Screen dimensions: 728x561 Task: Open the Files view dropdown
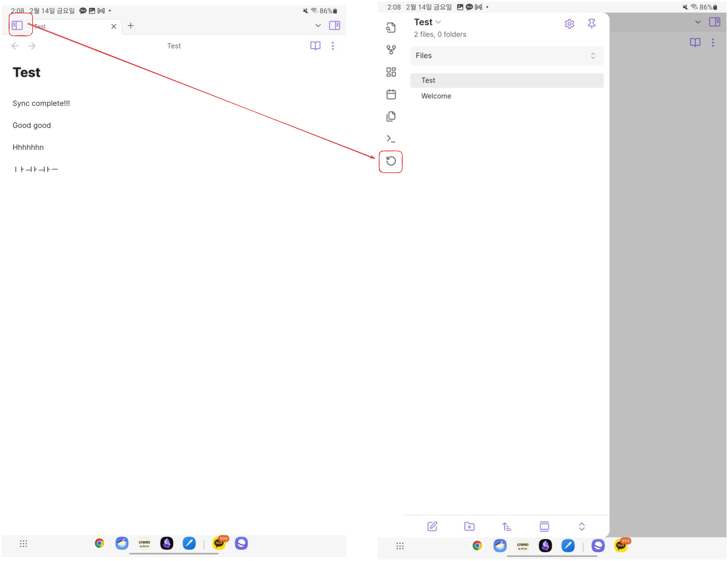pos(507,56)
